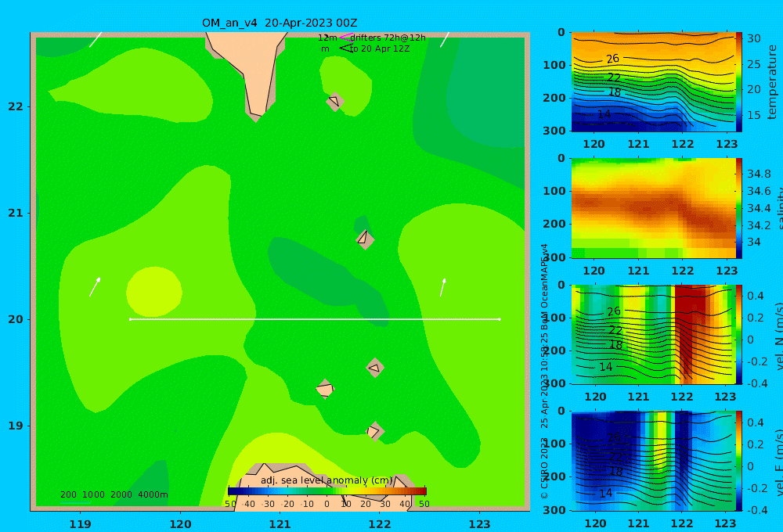Click the 'vel. N (m/s)' axis label
Viewport: 783px width, 532px height.
[780, 336]
